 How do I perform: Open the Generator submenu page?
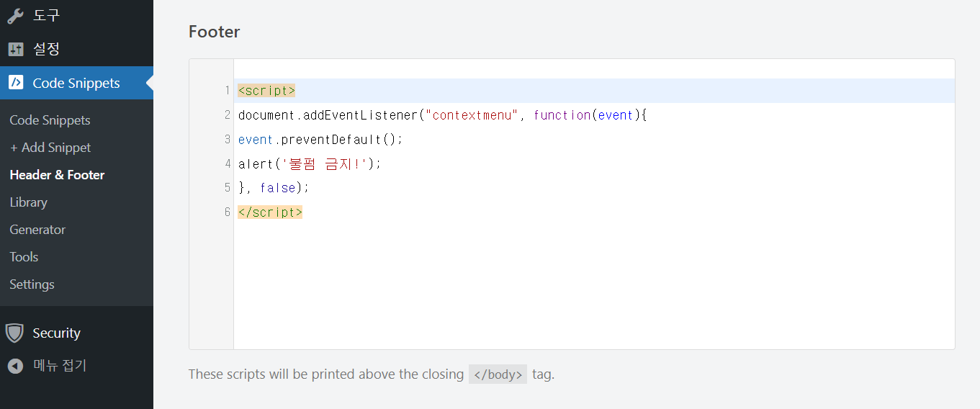[x=37, y=230]
